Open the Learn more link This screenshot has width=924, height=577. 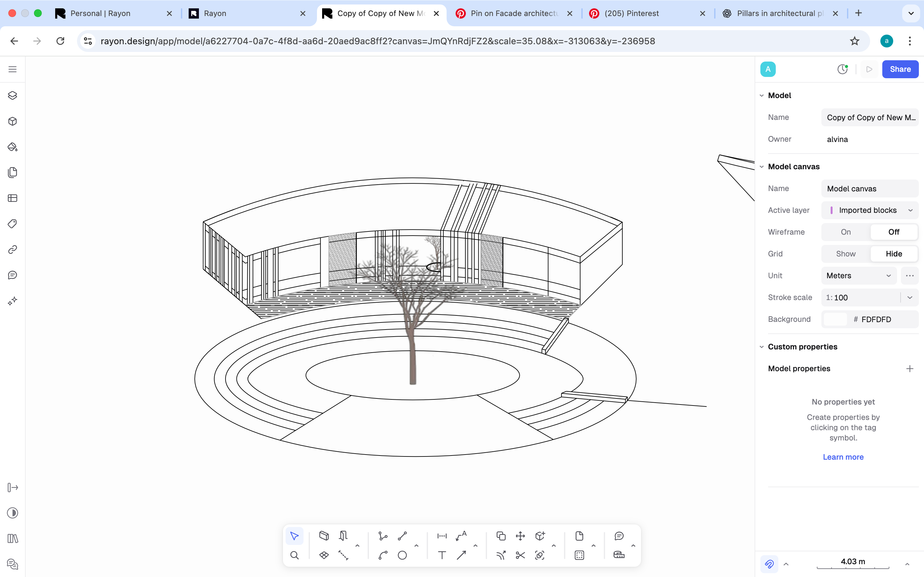843,457
